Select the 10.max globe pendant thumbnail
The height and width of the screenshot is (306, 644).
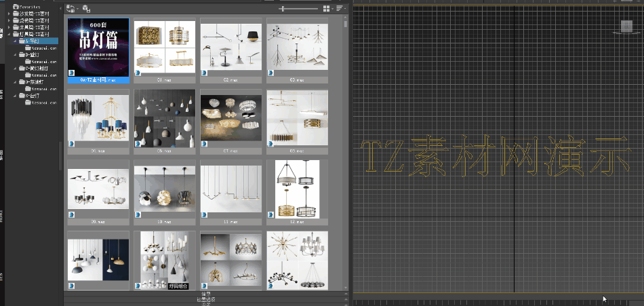click(x=164, y=188)
